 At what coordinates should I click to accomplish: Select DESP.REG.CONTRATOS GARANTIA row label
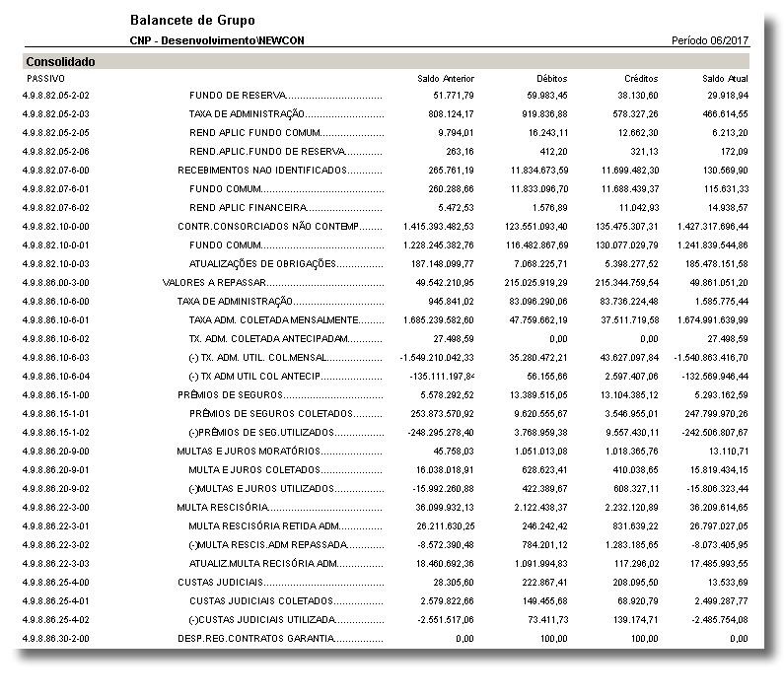pos(256,639)
